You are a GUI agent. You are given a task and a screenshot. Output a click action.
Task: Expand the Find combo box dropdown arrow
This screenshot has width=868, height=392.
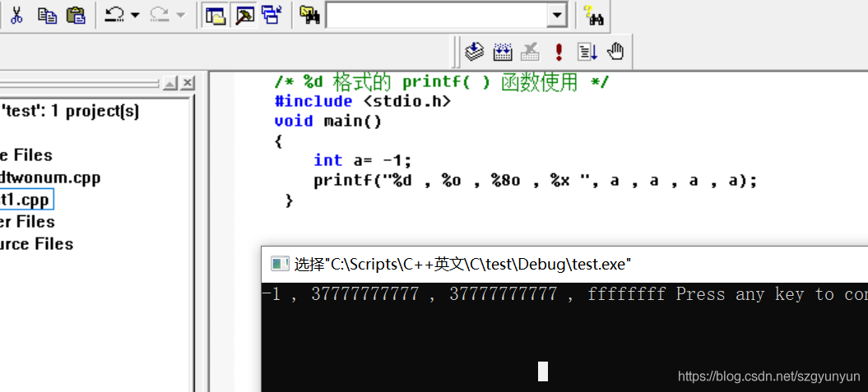[x=557, y=15]
